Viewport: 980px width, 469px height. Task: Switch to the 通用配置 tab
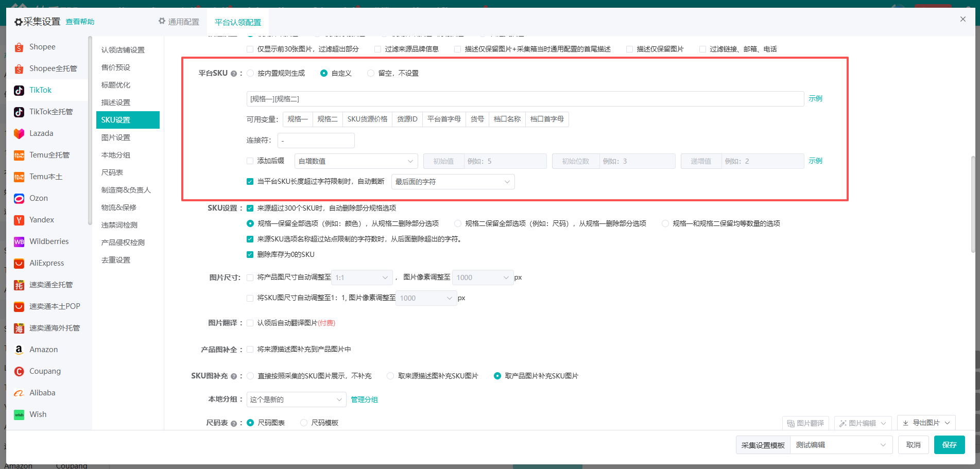pyautogui.click(x=179, y=22)
